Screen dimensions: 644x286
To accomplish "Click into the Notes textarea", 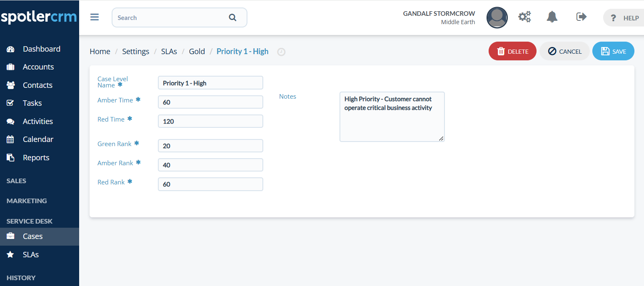I will pos(392,117).
